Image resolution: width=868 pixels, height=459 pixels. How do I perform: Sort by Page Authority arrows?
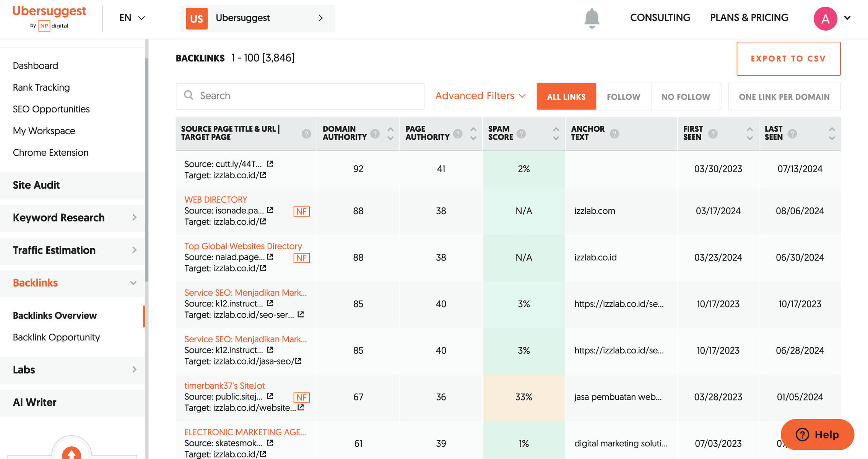pyautogui.click(x=473, y=133)
